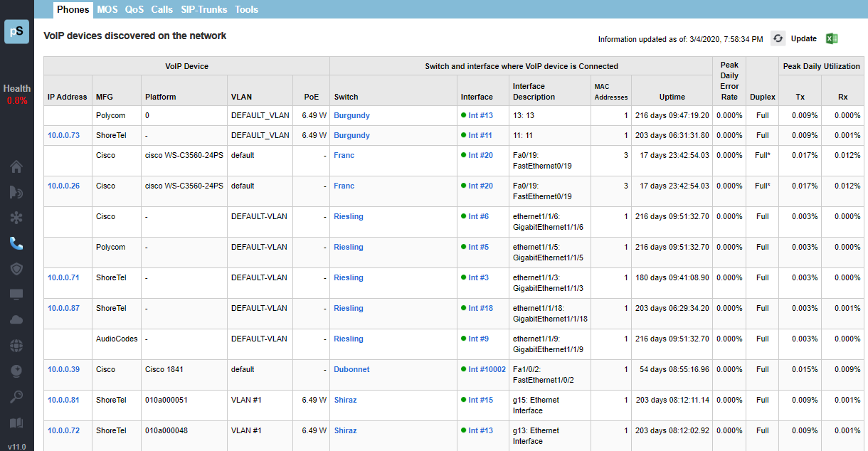Click the refresh Update icon button
This screenshot has width=868, height=451.
(x=778, y=39)
